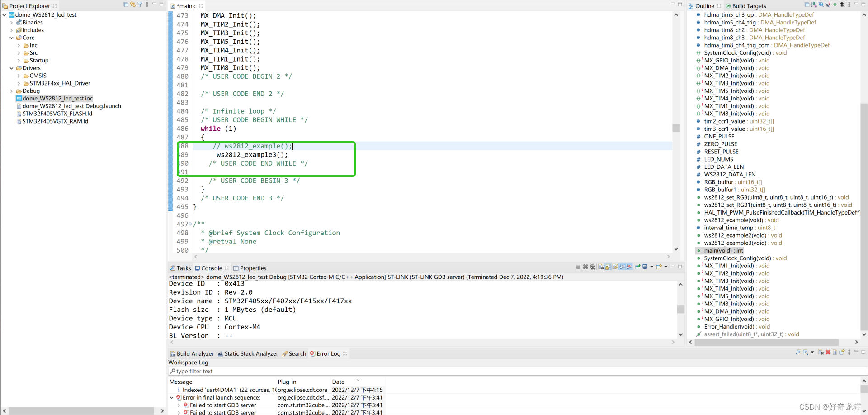Open the STM32F405VGTX_FLASH.ld file

(57, 114)
